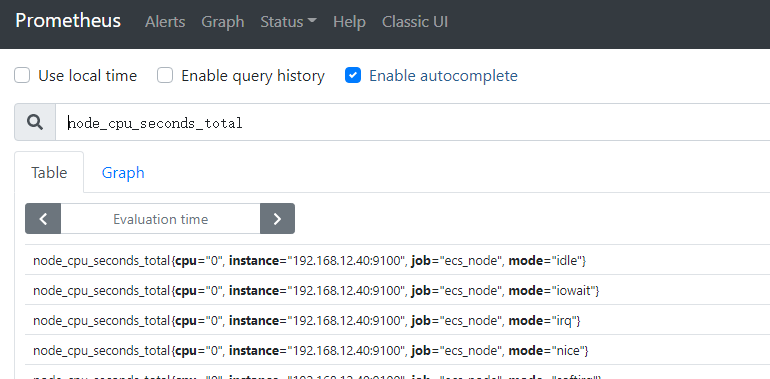Step evaluation time forward with right chevron
This screenshot has height=379, width=770.
[x=277, y=219]
